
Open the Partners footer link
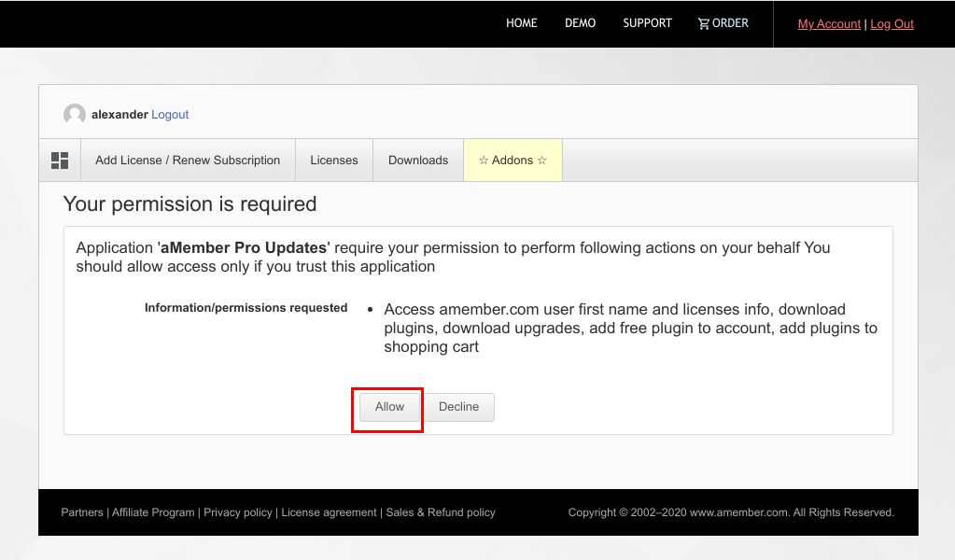click(82, 512)
